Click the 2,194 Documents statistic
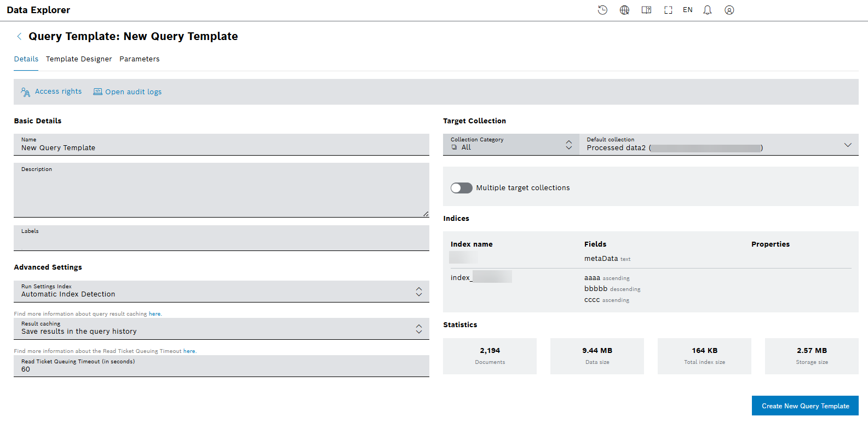 coord(490,356)
